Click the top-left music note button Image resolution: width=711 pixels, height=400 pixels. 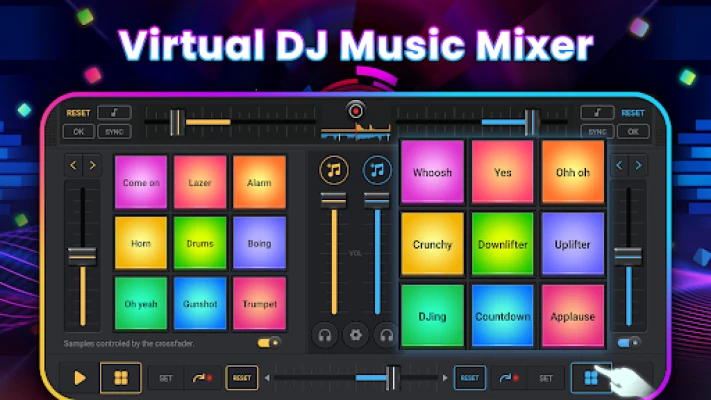(x=116, y=113)
